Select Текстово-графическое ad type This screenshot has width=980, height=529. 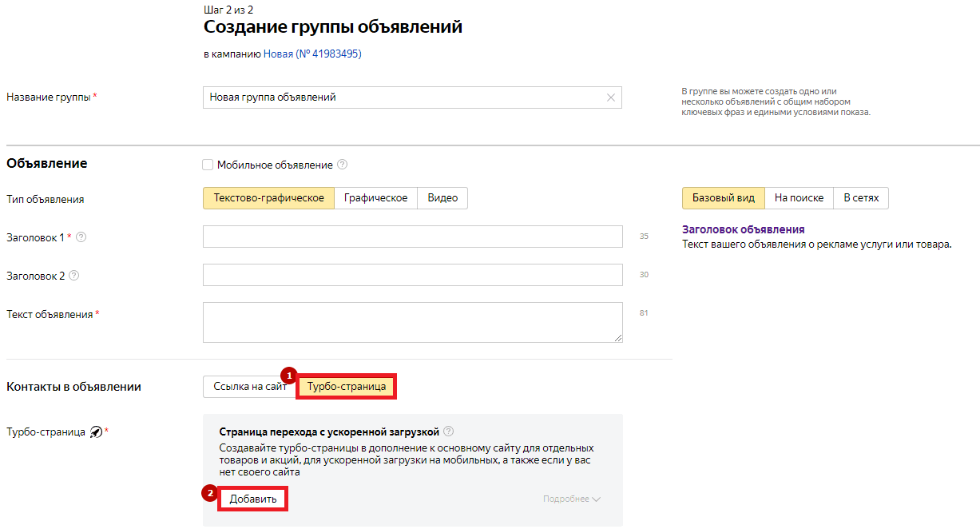pos(268,198)
